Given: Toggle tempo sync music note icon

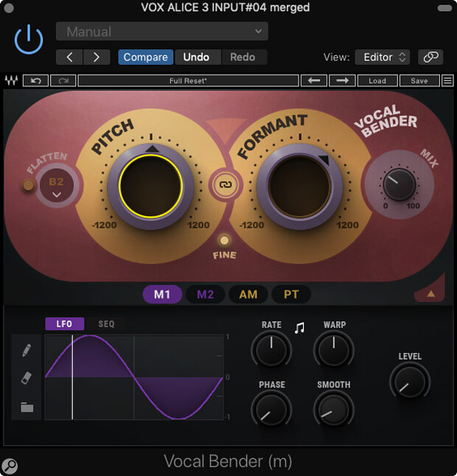Looking at the screenshot, I should click(299, 328).
